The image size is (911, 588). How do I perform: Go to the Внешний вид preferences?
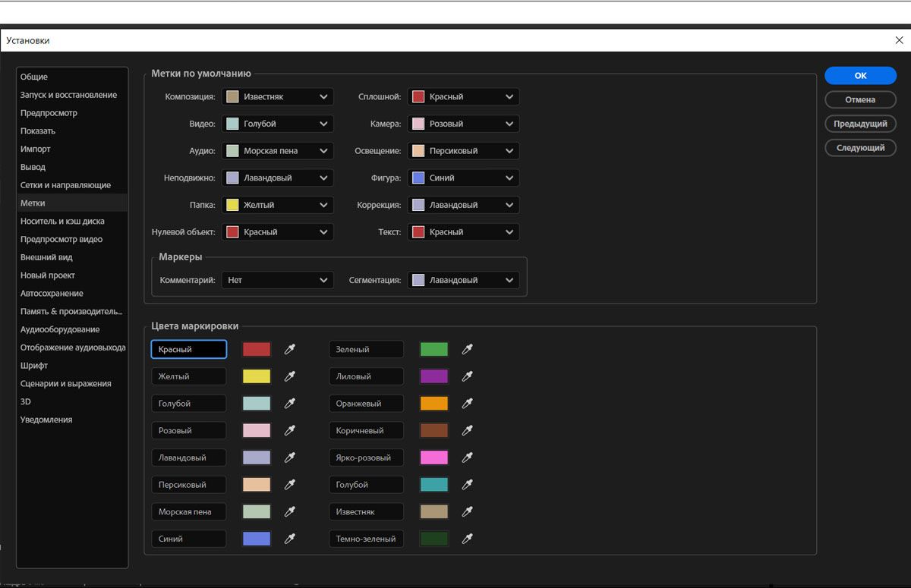[72, 257]
